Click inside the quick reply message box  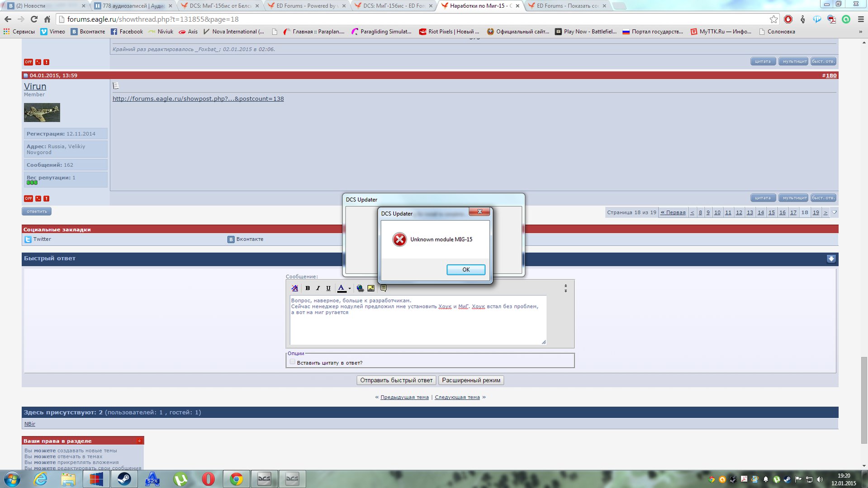[418, 320]
